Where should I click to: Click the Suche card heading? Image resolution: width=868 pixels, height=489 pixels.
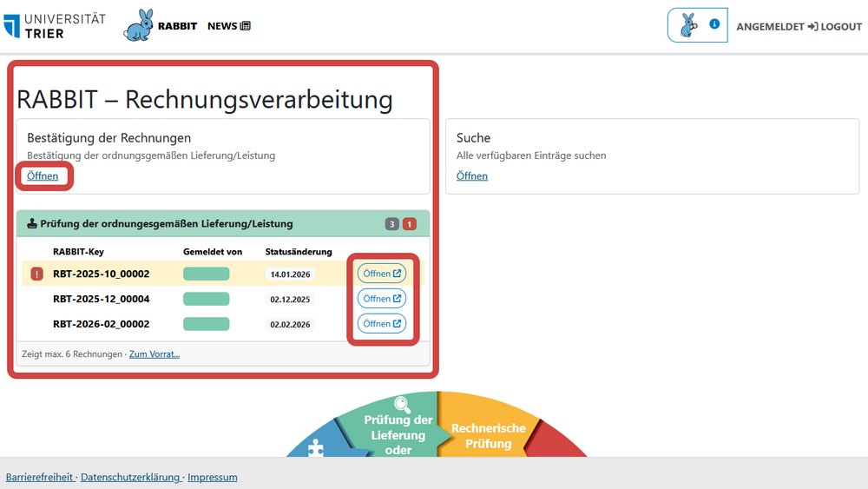coord(473,138)
